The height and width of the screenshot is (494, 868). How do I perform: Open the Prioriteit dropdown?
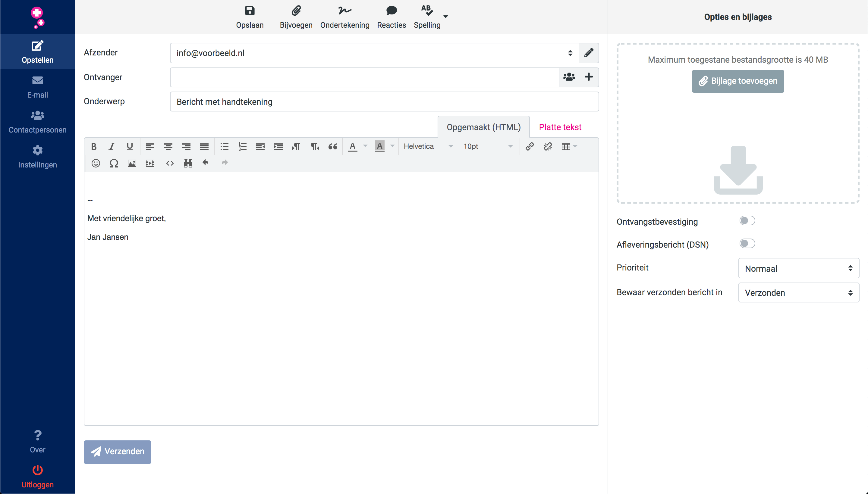click(798, 268)
